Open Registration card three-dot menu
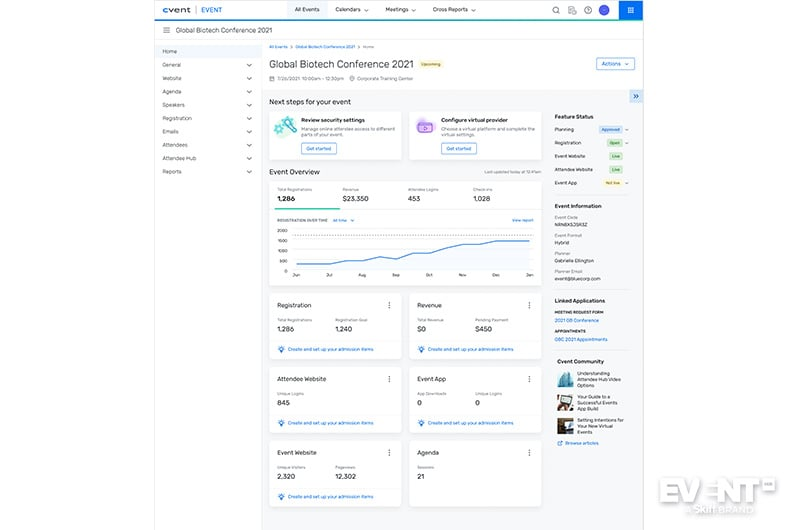This screenshot has height=530, width=800. tap(389, 305)
